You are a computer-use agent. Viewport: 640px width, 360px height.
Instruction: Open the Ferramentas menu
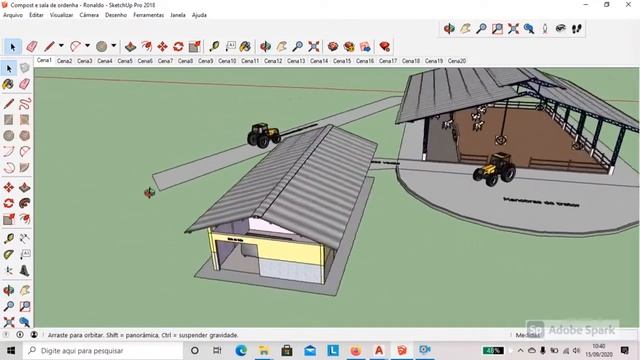click(x=149, y=15)
